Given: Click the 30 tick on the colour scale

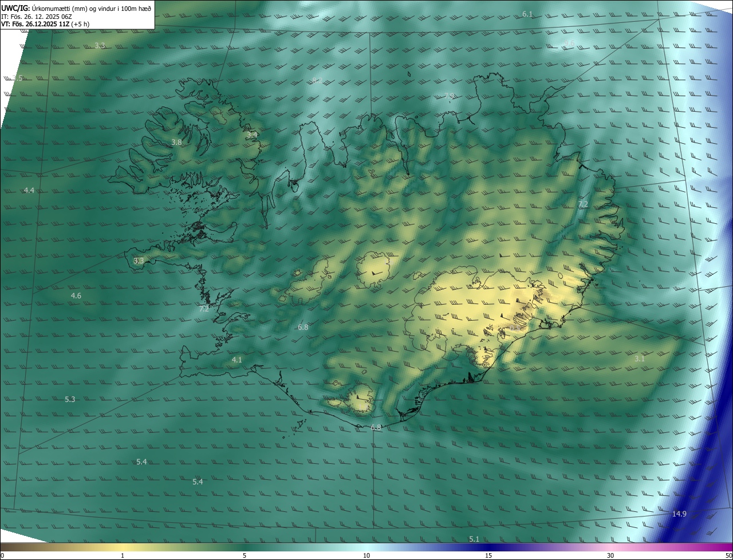Looking at the screenshot, I should click(610, 555).
